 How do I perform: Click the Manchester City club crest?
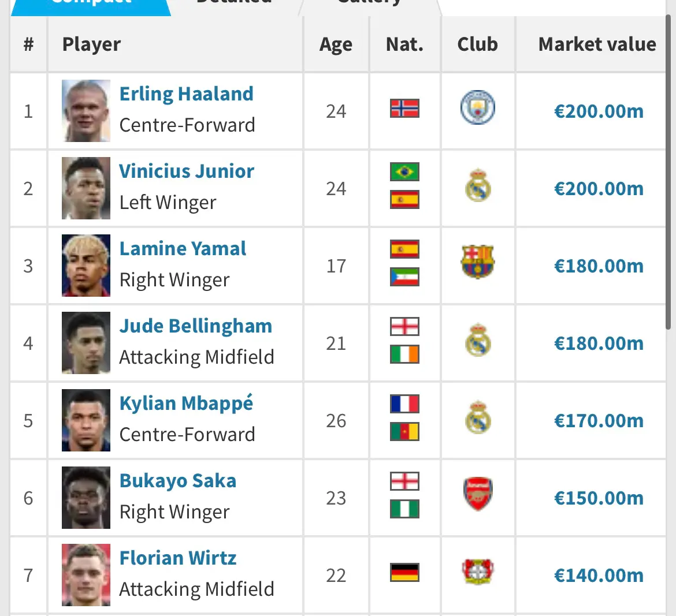coord(478,107)
